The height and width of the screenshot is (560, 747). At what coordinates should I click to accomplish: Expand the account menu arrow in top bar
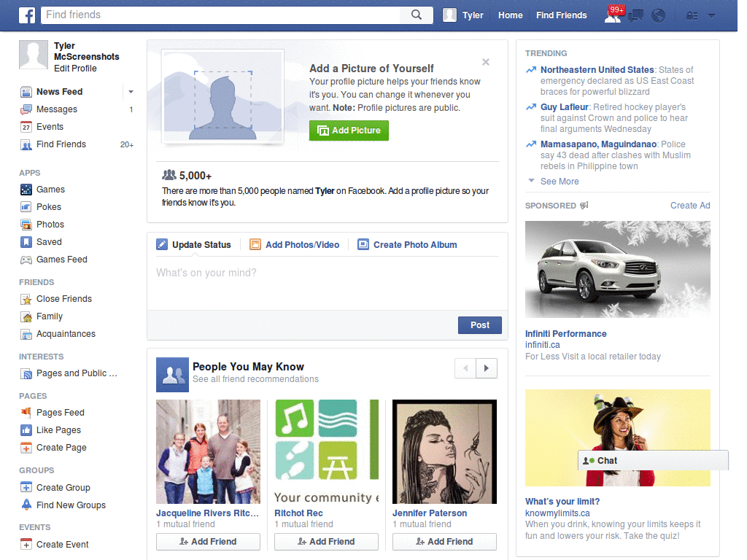click(x=712, y=16)
